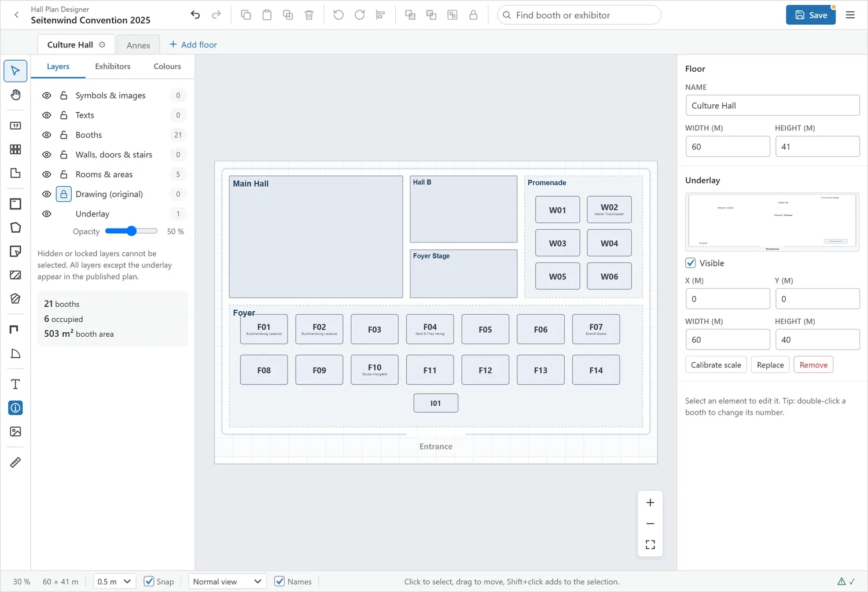Image resolution: width=868 pixels, height=592 pixels.
Task: Open the Annex floor tab
Action: pos(138,45)
